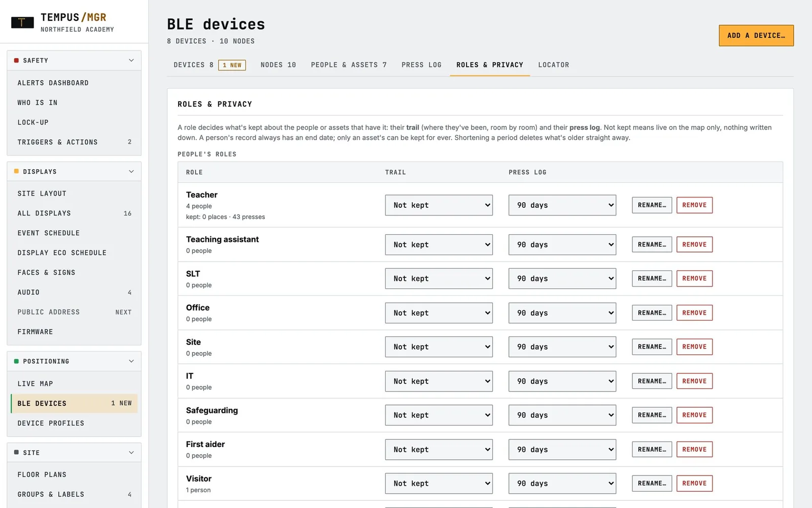Viewport: 812px width, 508px height.
Task: Remove the First aider role
Action: tap(694, 450)
